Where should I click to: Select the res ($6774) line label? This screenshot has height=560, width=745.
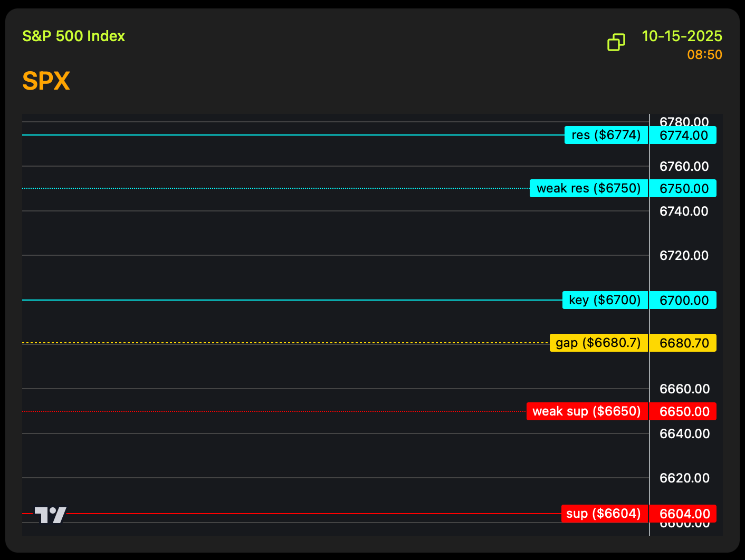[606, 135]
